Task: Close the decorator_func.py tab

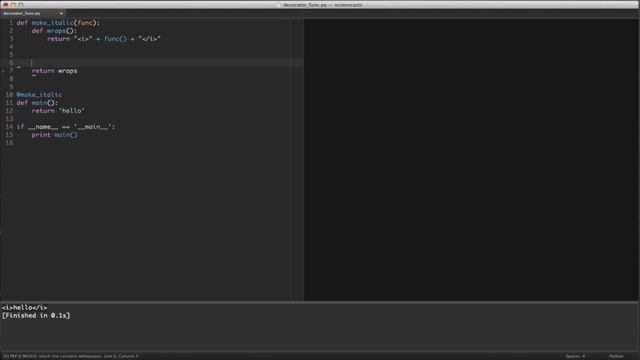Action: (x=61, y=13)
